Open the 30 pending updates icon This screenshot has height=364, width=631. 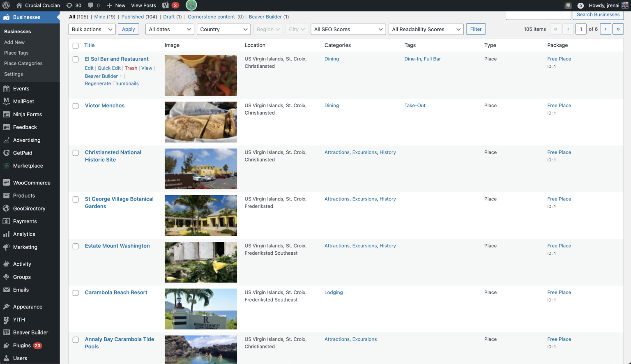point(69,5)
